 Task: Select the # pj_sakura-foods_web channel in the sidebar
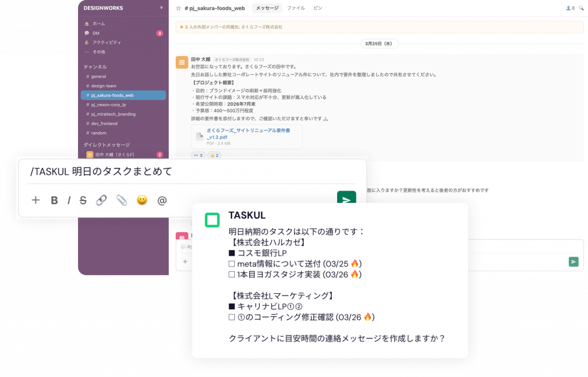(x=123, y=95)
